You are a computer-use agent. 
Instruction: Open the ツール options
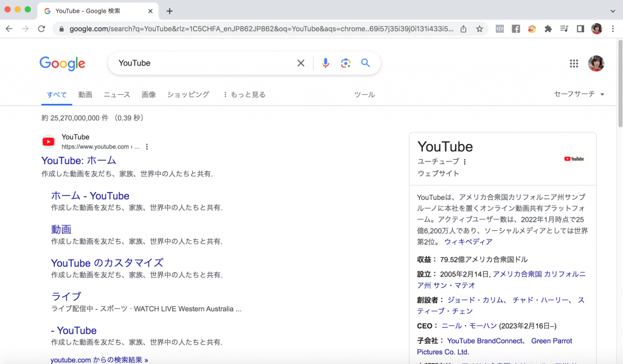364,94
